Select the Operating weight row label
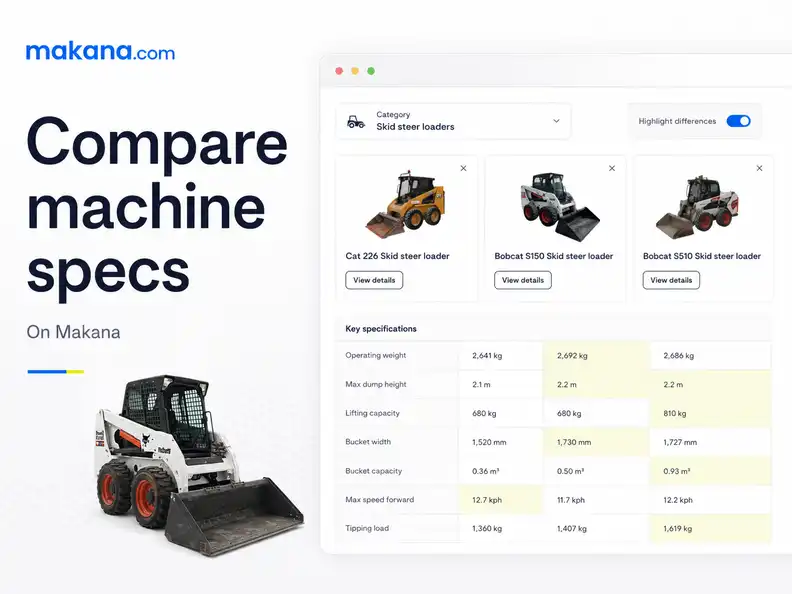Screen dimensions: 792x594 376,356
